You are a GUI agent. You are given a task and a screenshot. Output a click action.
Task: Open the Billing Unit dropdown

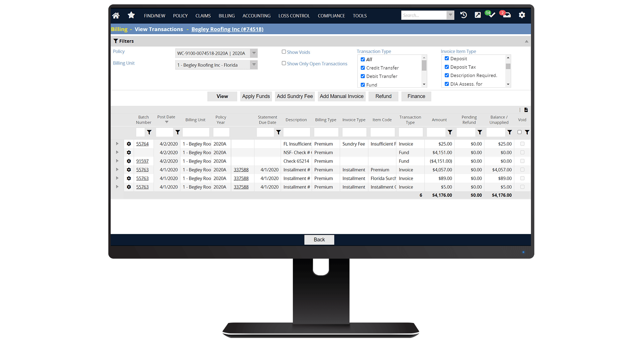pos(216,65)
